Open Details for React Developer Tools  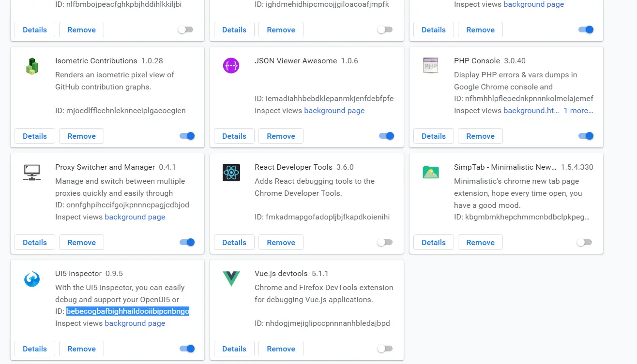(x=234, y=242)
